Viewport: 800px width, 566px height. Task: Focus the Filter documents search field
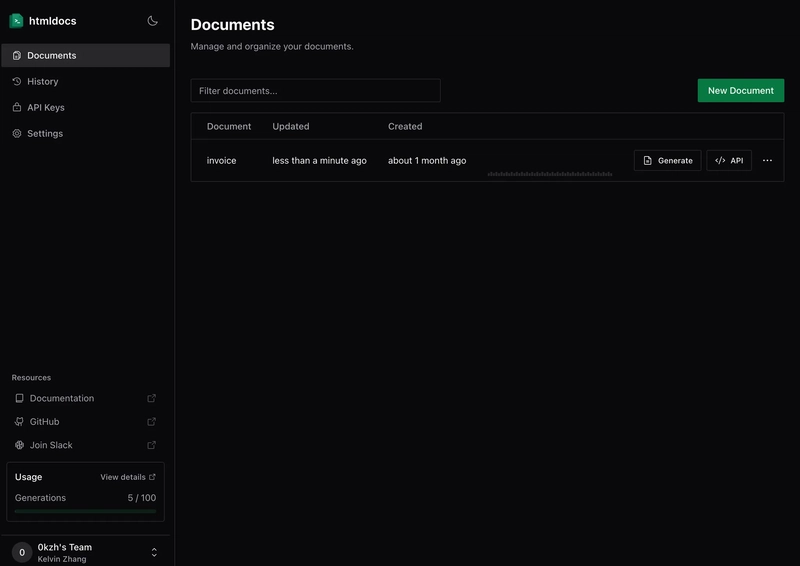315,90
